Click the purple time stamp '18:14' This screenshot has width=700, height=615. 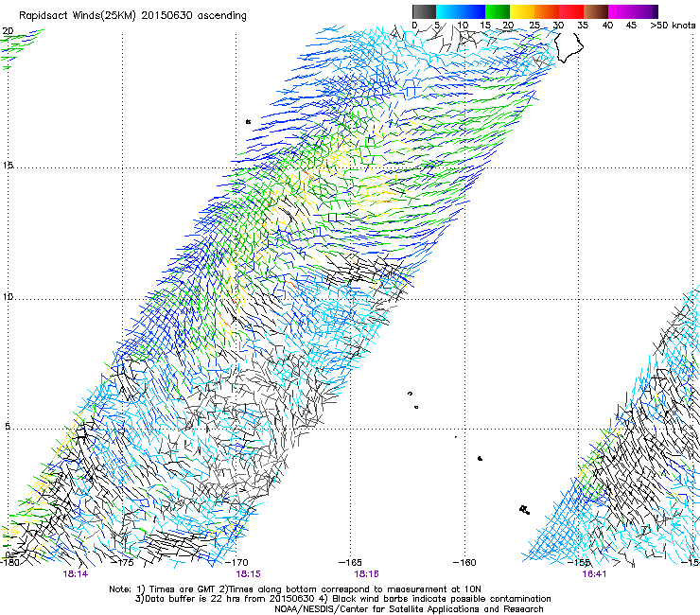coord(76,574)
